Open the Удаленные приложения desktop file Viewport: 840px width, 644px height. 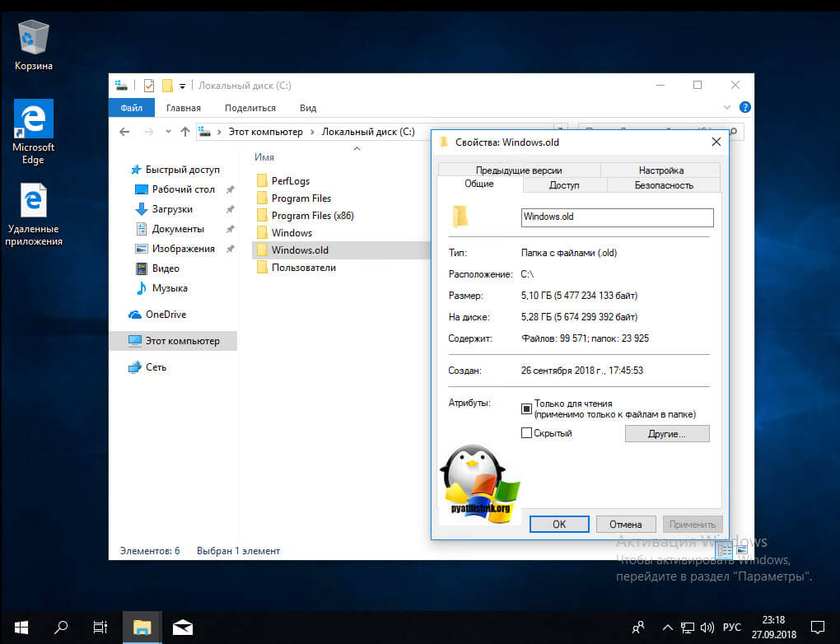click(x=33, y=214)
